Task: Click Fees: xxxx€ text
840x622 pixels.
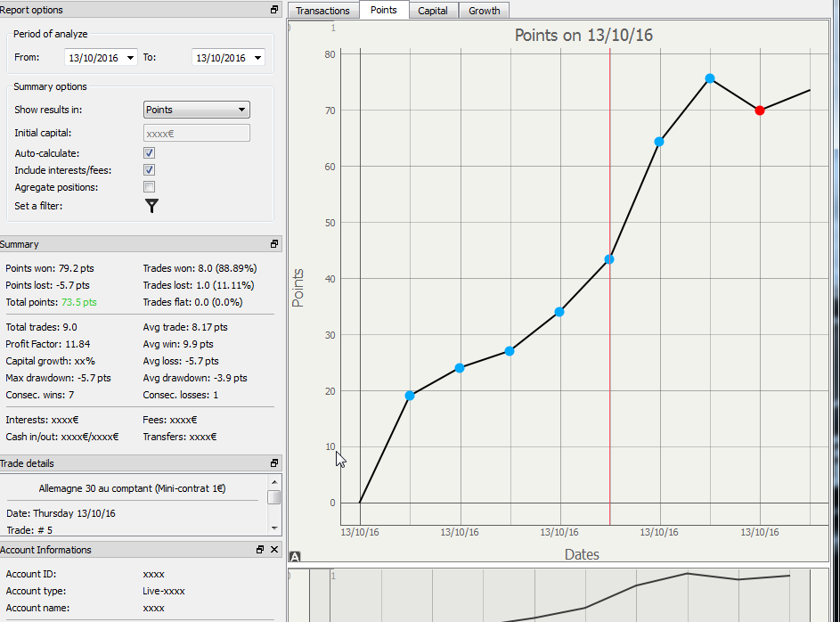Action: point(170,420)
